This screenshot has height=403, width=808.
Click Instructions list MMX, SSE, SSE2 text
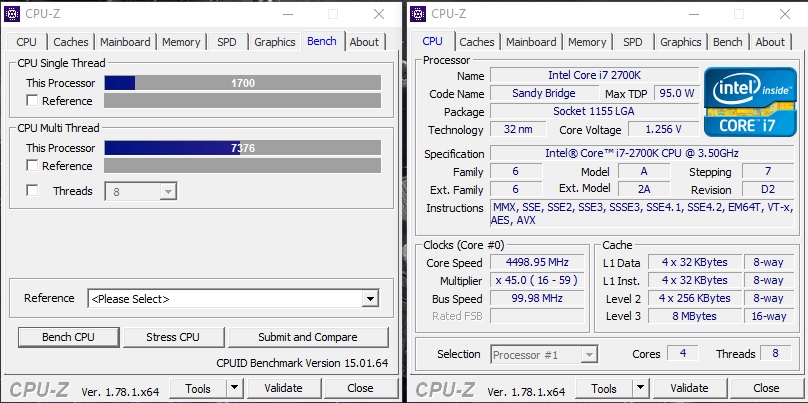(642, 214)
